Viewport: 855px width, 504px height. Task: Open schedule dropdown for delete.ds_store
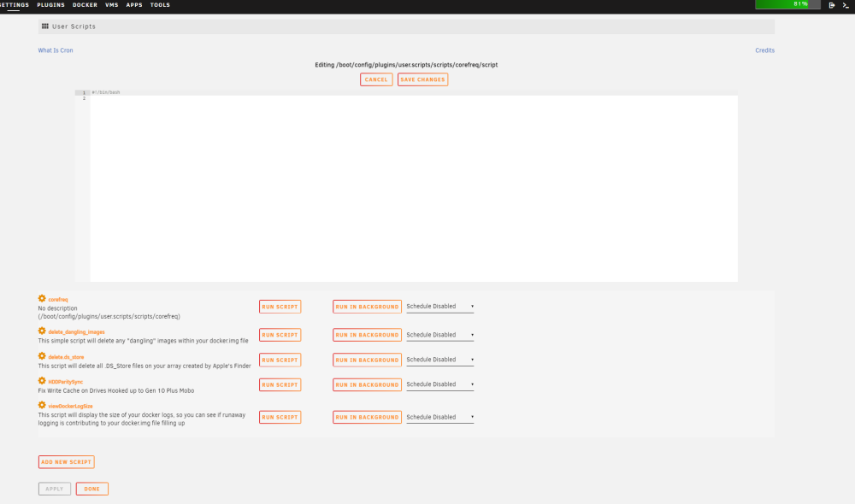coord(439,360)
